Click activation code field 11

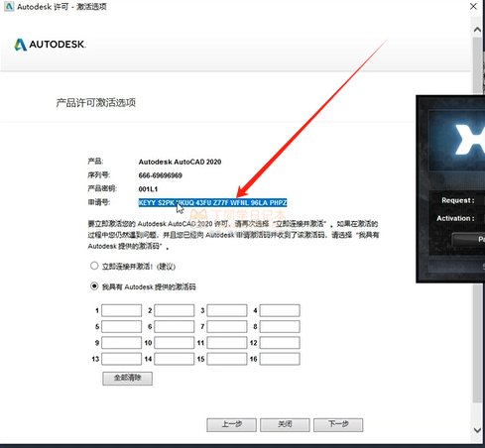click(x=227, y=343)
